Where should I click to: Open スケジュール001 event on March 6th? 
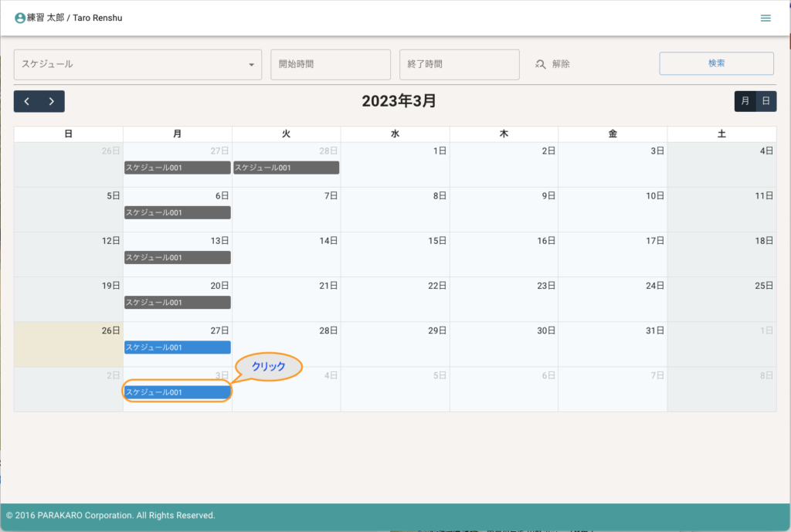click(x=178, y=212)
